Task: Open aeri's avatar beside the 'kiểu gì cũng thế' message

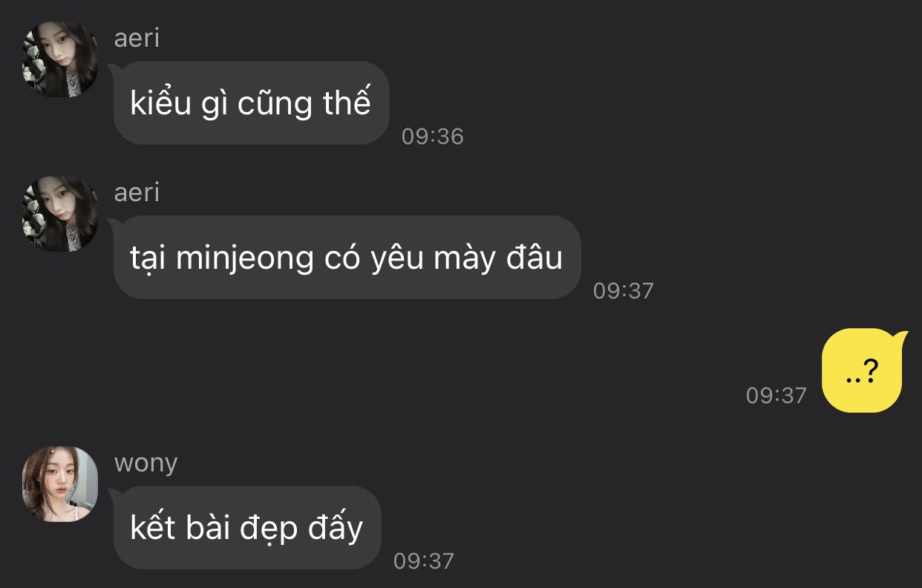Action: pyautogui.click(x=60, y=59)
